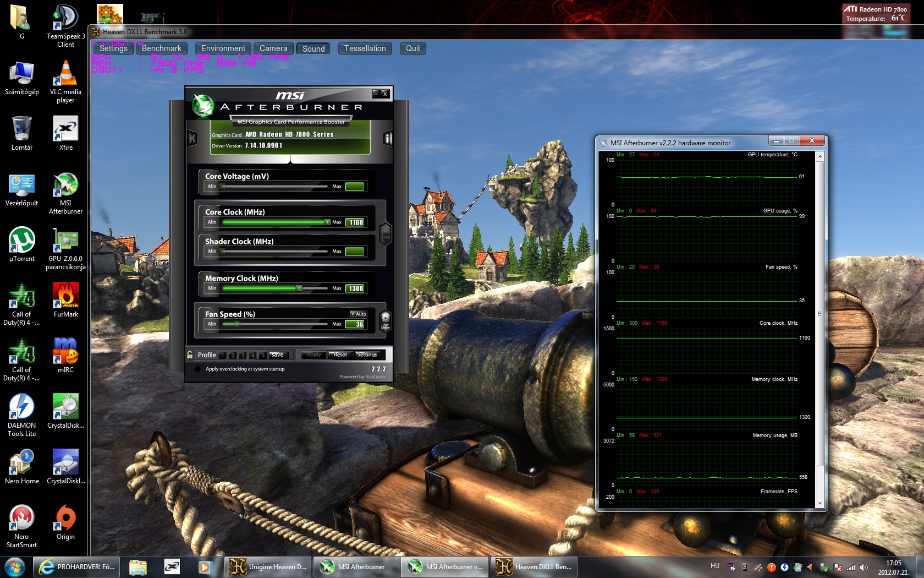Screen dimensions: 924x578
Task: Click the profile lock padlock icon
Action: [x=190, y=355]
